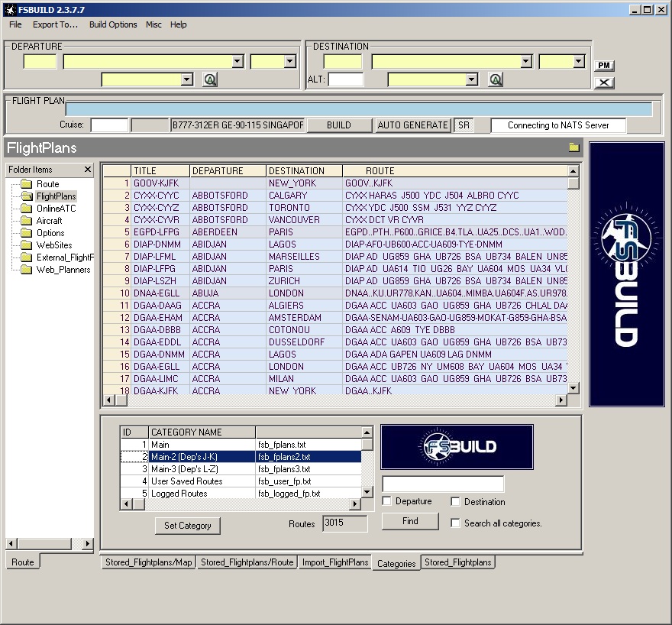
Task: Click the flight plan table horizontal scrollbar
Action: [x=335, y=400]
